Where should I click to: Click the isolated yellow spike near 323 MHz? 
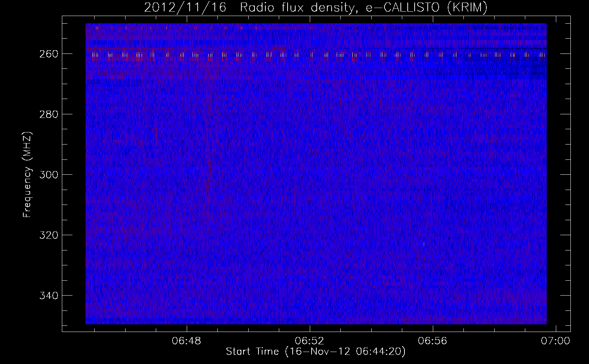click(x=424, y=244)
